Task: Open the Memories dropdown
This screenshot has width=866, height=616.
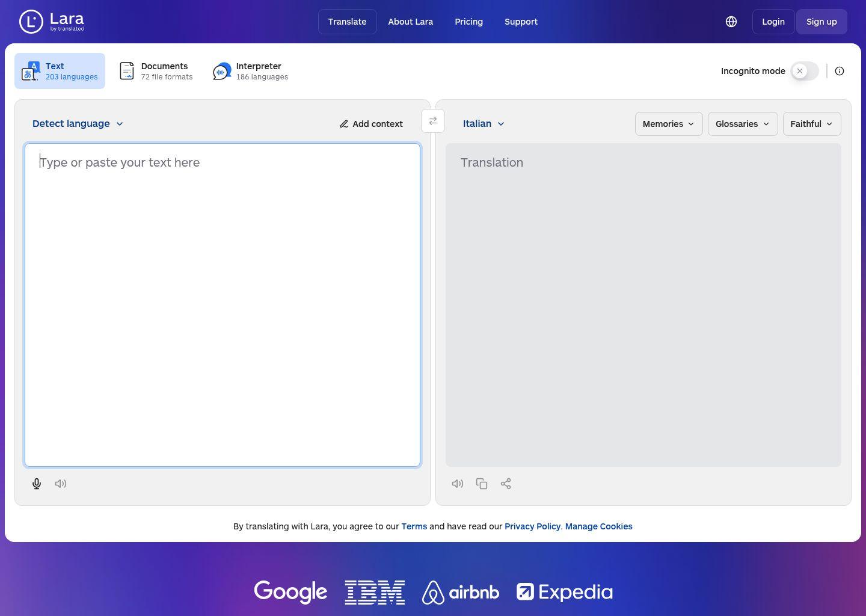Action: click(x=668, y=123)
